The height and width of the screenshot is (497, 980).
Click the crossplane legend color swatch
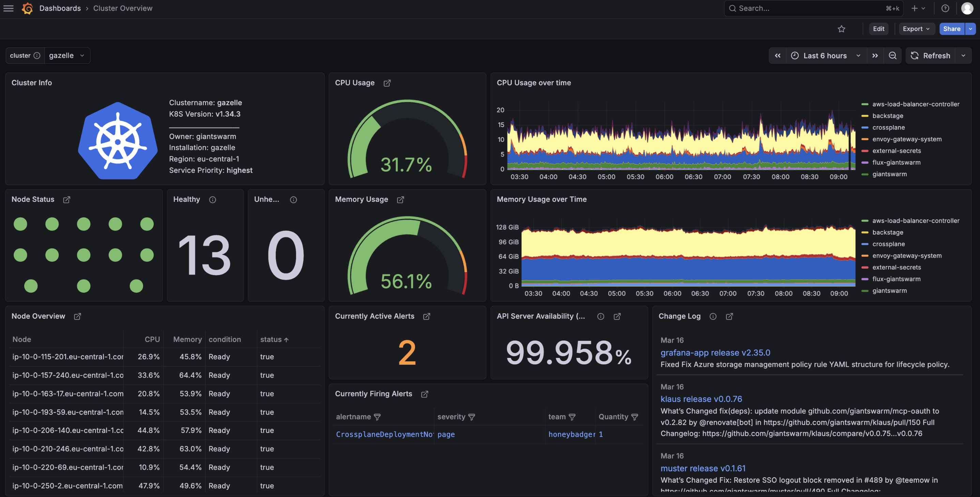(865, 127)
